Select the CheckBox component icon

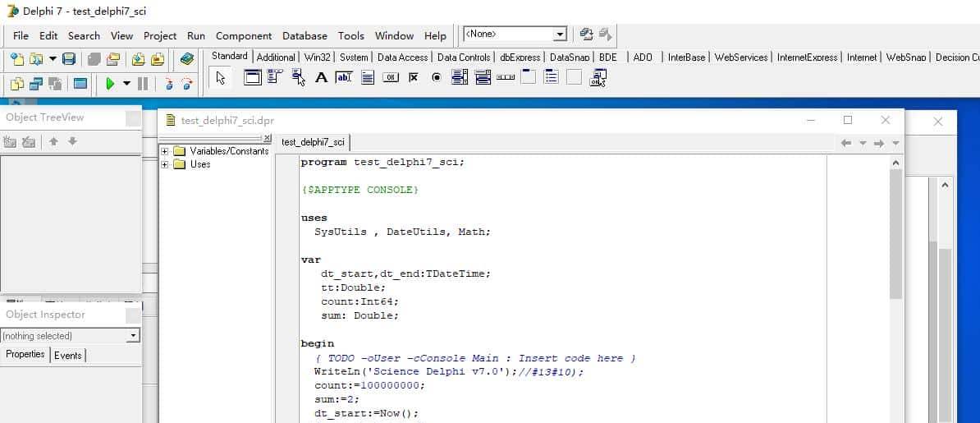413,77
